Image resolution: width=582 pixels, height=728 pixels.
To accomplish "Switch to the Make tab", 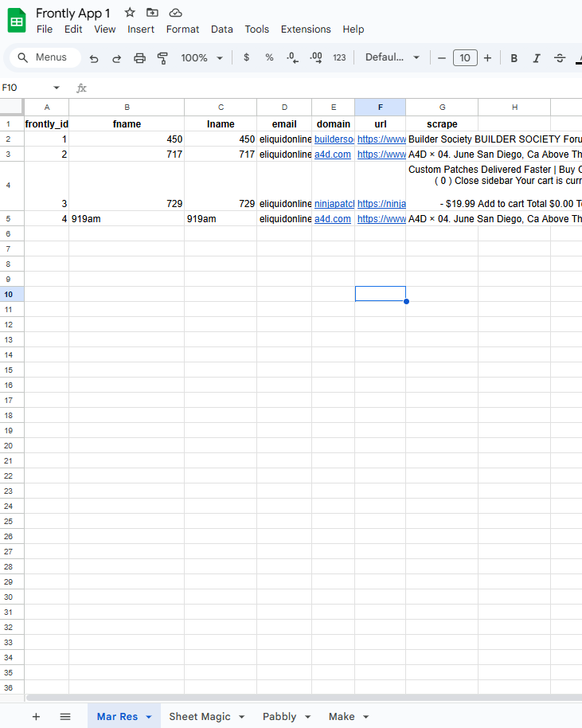I will coord(342,716).
